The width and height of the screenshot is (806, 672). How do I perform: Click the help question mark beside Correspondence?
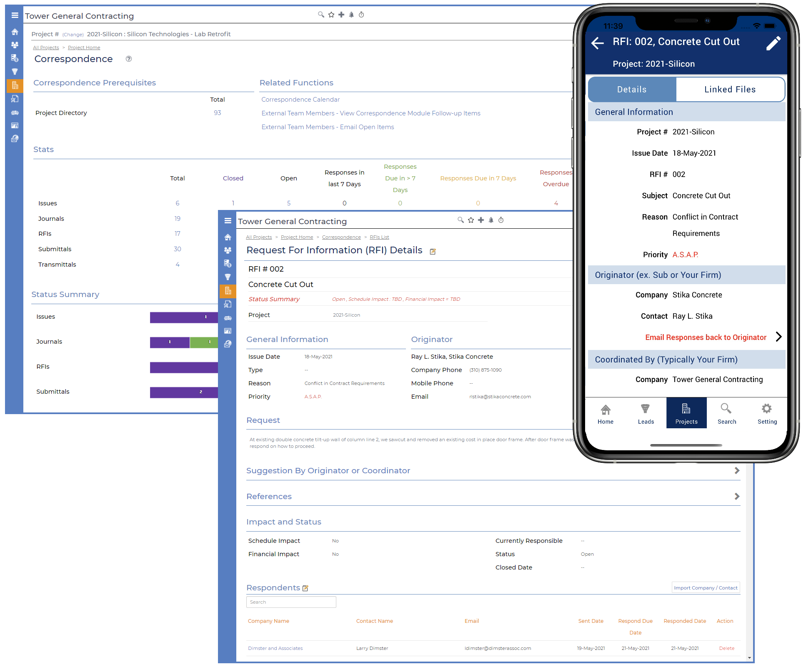click(129, 59)
